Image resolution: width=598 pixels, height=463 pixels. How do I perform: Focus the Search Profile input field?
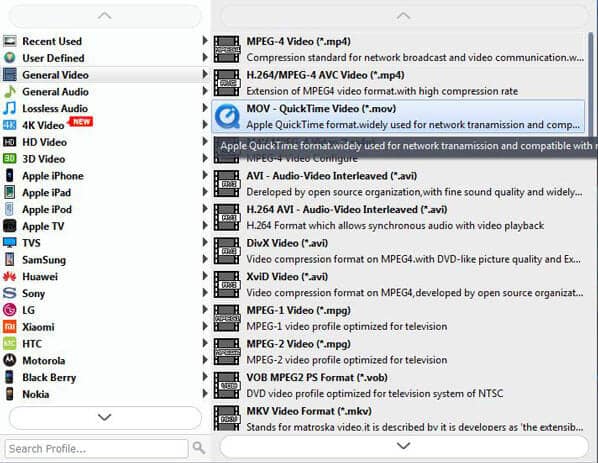[96, 449]
